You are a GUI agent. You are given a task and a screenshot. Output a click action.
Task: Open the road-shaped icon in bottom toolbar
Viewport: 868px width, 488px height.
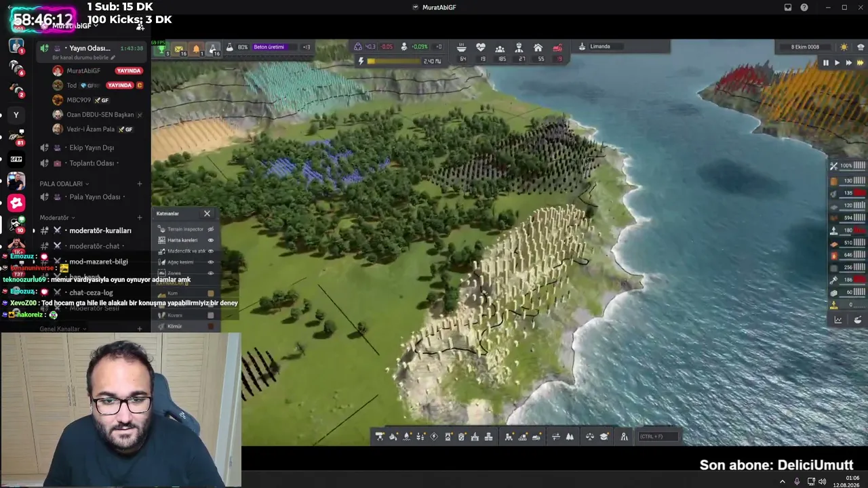[625, 436]
